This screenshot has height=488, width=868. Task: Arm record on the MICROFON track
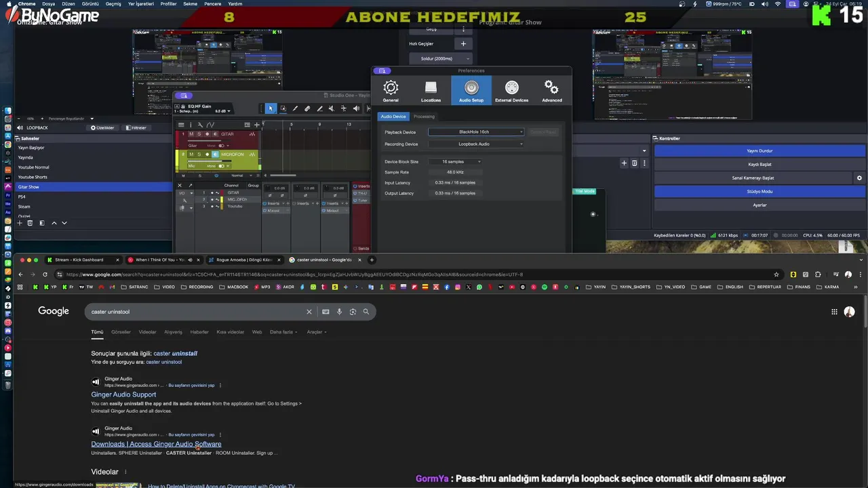pyautogui.click(x=208, y=155)
